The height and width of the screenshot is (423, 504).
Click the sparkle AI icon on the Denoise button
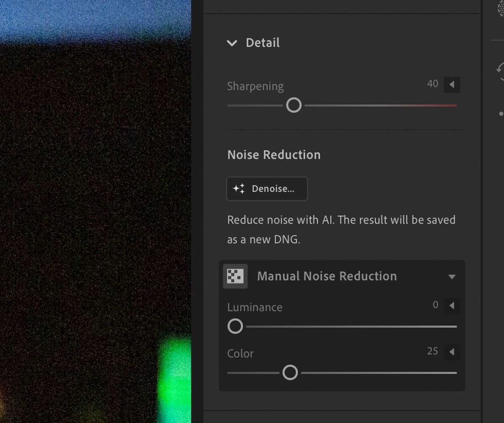pyautogui.click(x=238, y=189)
